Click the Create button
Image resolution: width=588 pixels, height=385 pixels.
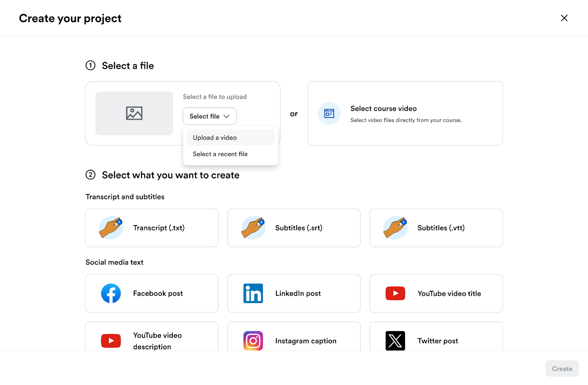[x=562, y=368]
